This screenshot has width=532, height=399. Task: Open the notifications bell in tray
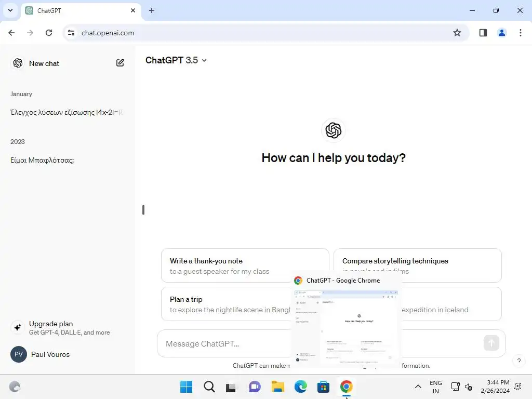click(518, 387)
